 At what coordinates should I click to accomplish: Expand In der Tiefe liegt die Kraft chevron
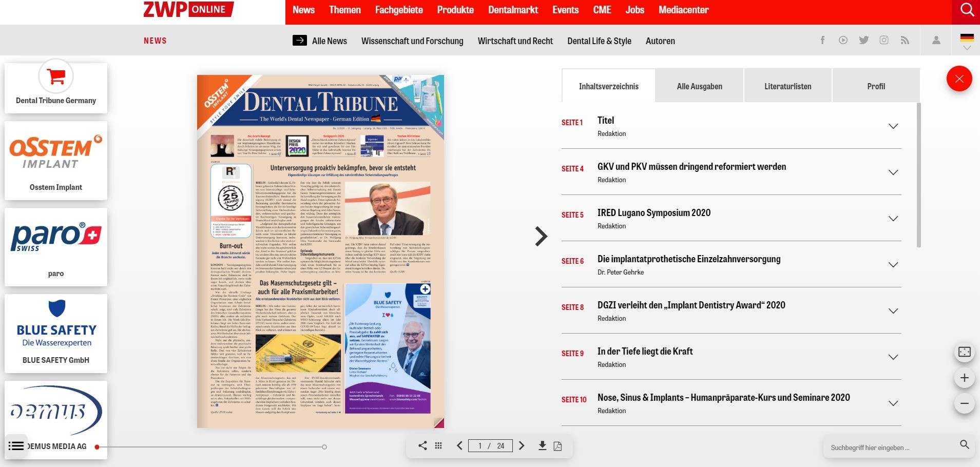click(893, 357)
